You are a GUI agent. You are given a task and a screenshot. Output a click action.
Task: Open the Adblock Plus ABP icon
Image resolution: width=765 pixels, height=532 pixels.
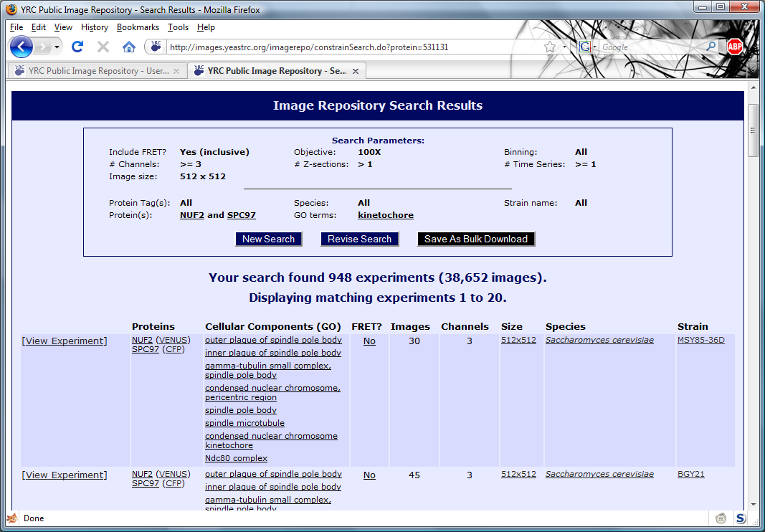735,47
